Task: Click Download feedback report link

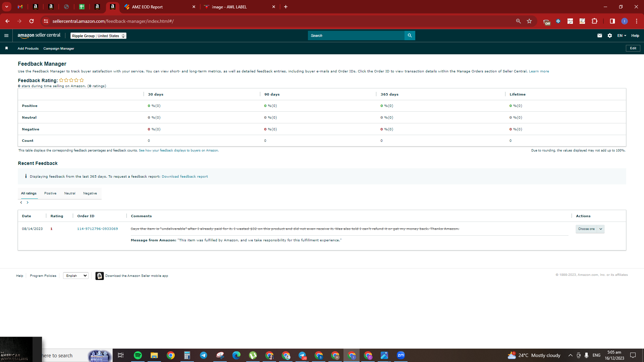Action: 185,177
